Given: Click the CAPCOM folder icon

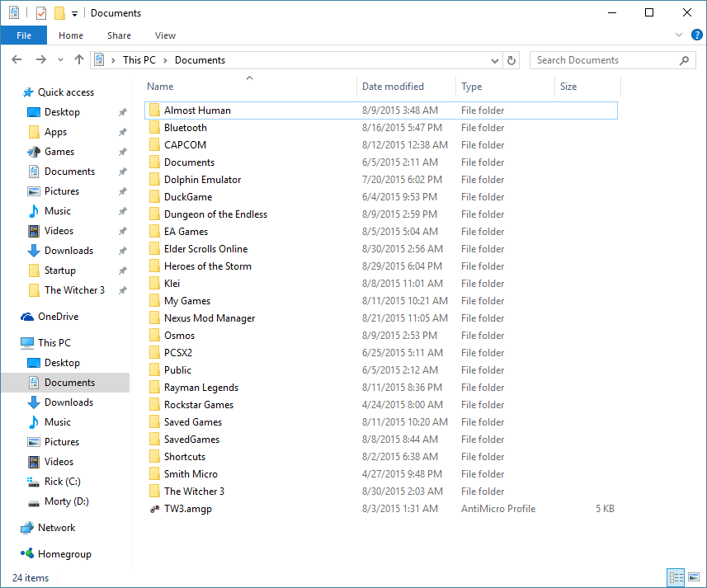Looking at the screenshot, I should coord(154,145).
